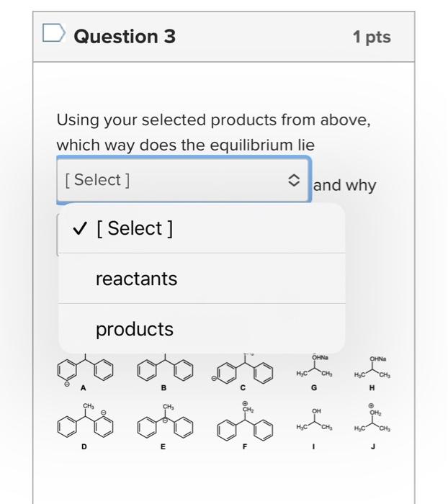The image size is (448, 504).
Task: Click the dropdown's up-down arrow indicator
Action: pos(292,180)
